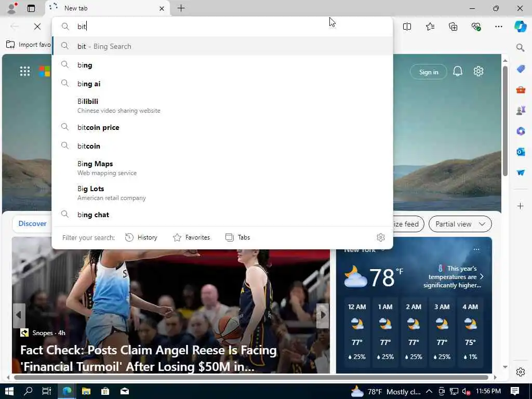The image size is (532, 399).
Task: Open the Copilot icon
Action: [x=520, y=26]
